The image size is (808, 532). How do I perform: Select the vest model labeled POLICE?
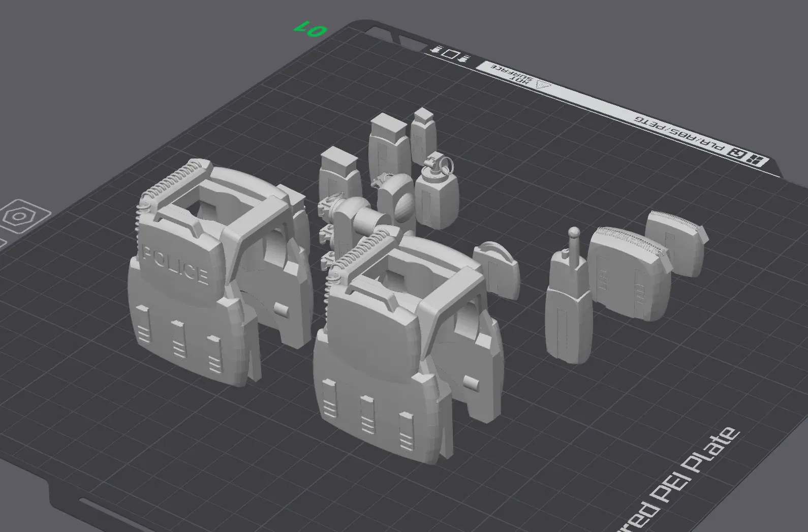[x=203, y=285]
